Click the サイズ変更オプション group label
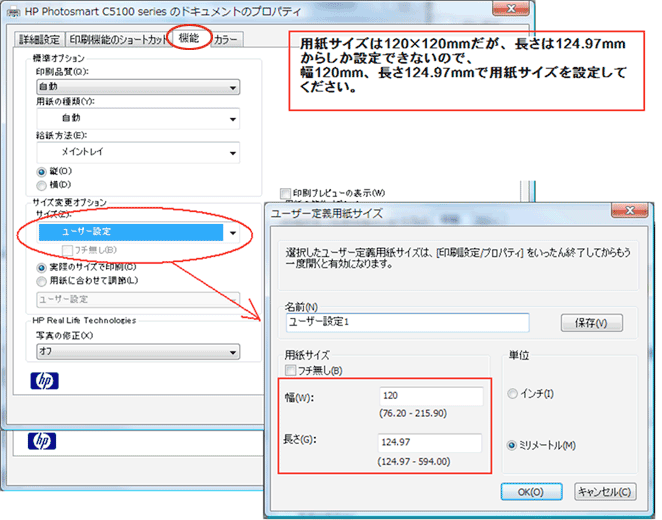The image size is (662, 520). pos(70,203)
